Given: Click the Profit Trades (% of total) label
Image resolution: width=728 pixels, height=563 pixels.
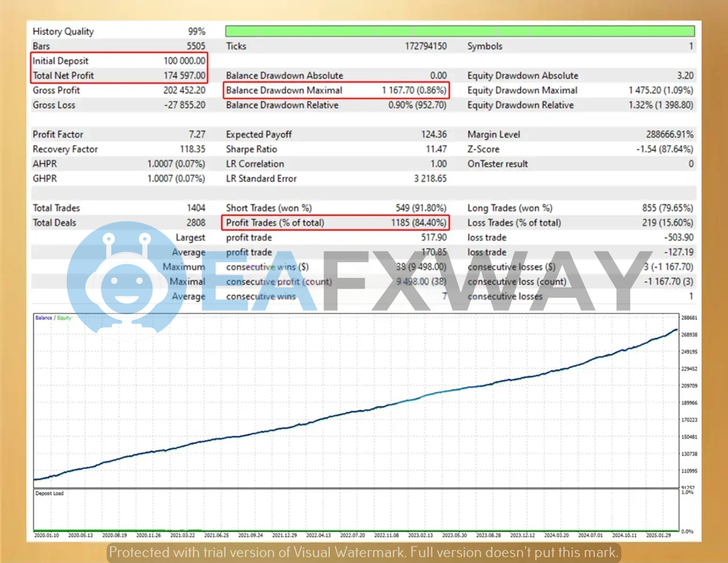Looking at the screenshot, I should 275,222.
